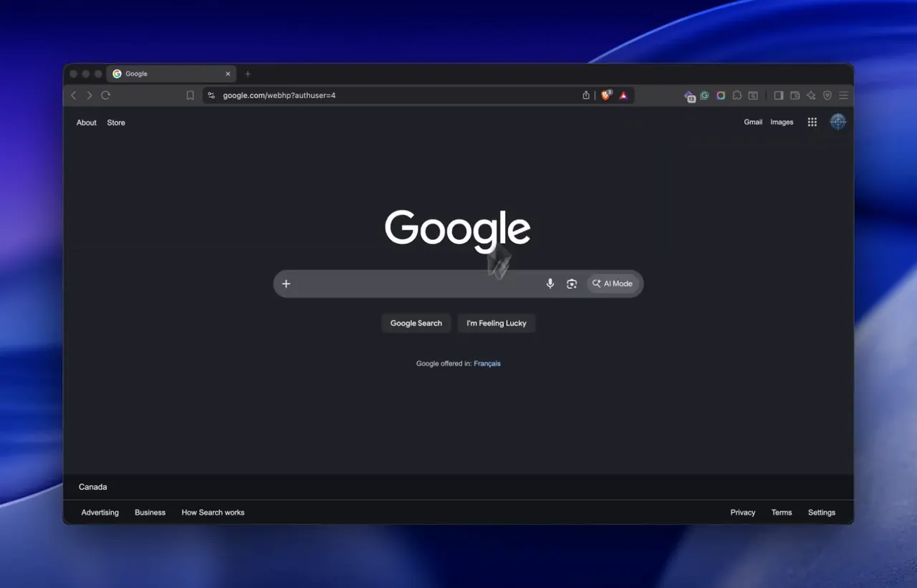Focus the Google search text field
The height and width of the screenshot is (588, 917).
coord(417,284)
